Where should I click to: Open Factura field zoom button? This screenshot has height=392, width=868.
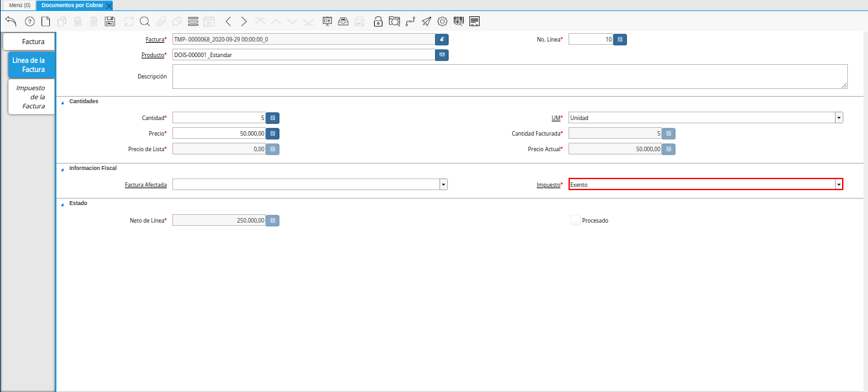(442, 40)
